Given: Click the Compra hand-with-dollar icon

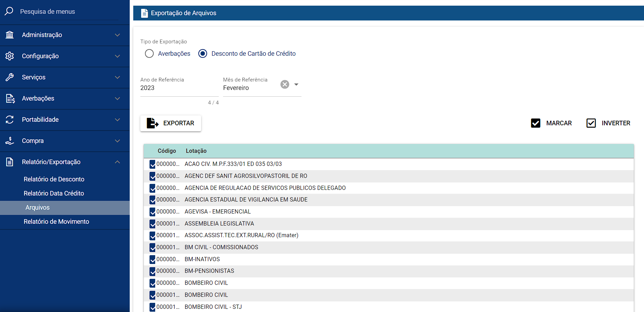Looking at the screenshot, I should pyautogui.click(x=10, y=140).
